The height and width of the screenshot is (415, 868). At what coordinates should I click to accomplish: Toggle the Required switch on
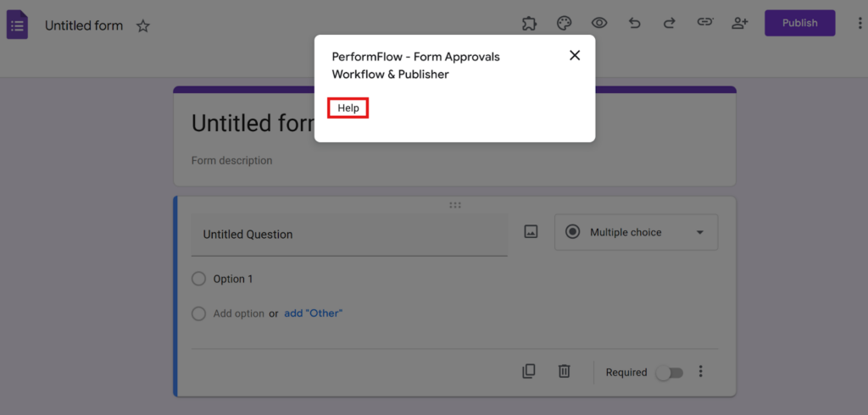point(668,373)
